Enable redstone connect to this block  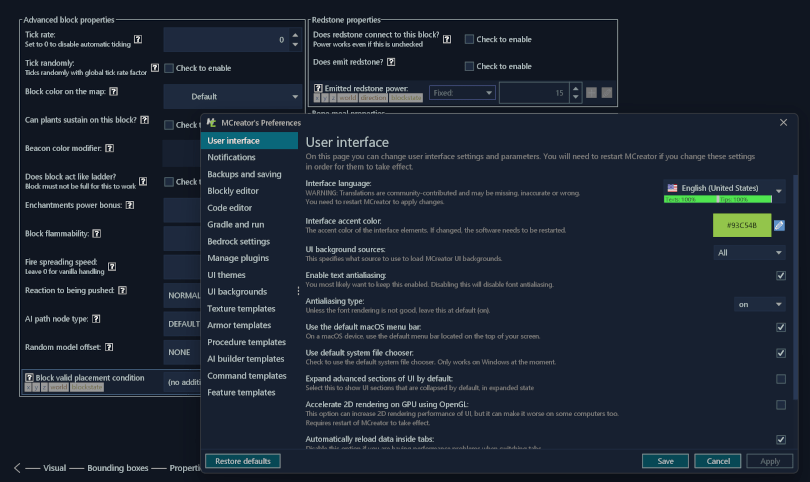469,39
